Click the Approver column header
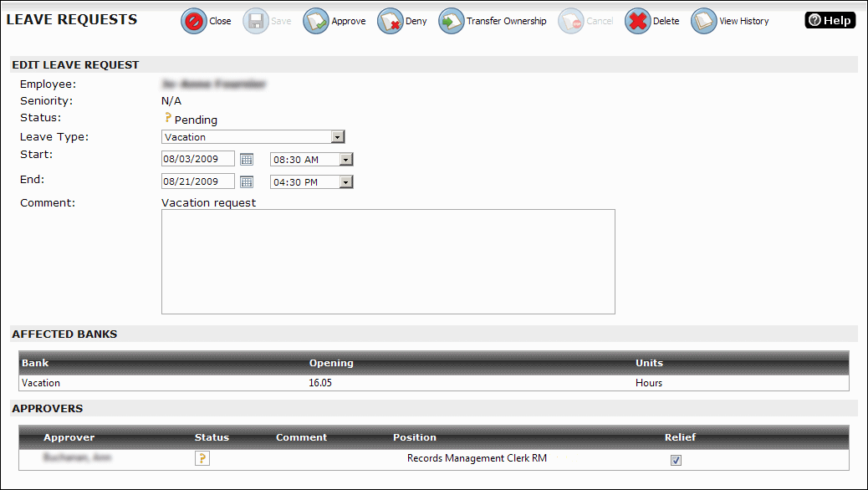Image resolution: width=868 pixels, height=490 pixels. [x=69, y=437]
